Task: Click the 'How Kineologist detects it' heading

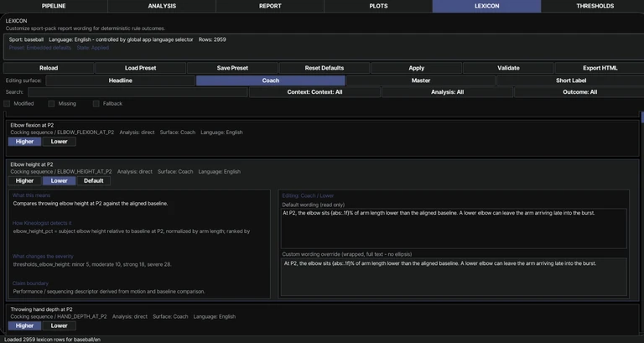Action: [42, 223]
